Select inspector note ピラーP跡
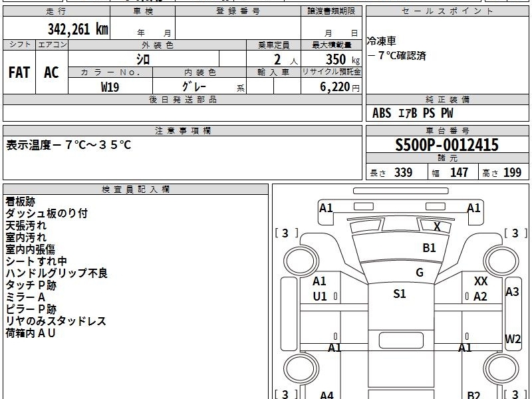This screenshot has width=532, height=399. coord(31,309)
